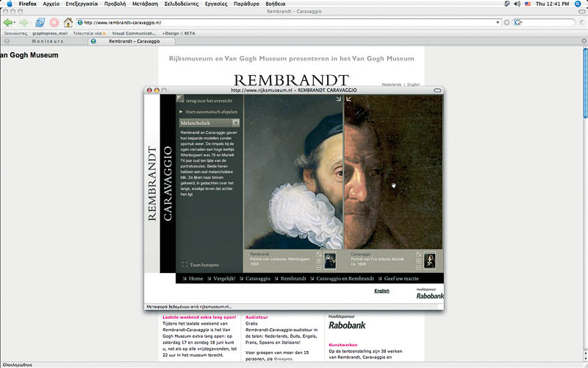Close tab button at tab bar end

coord(584,41)
